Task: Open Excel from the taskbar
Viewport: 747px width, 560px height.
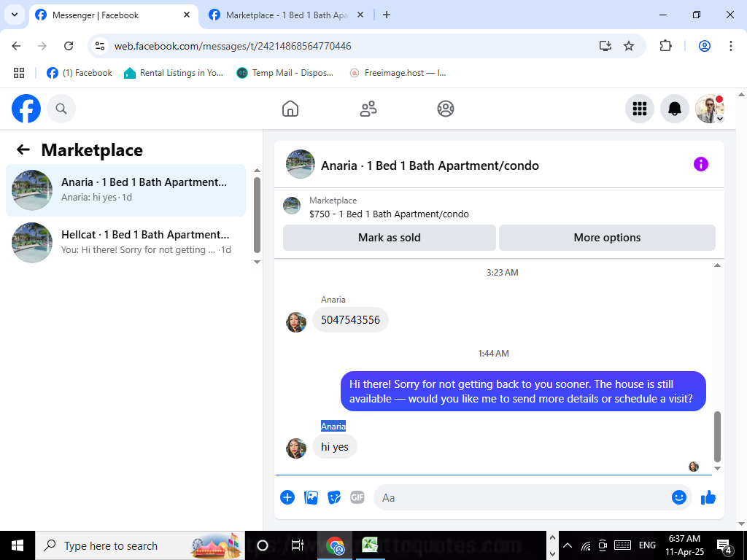Action: [x=369, y=545]
